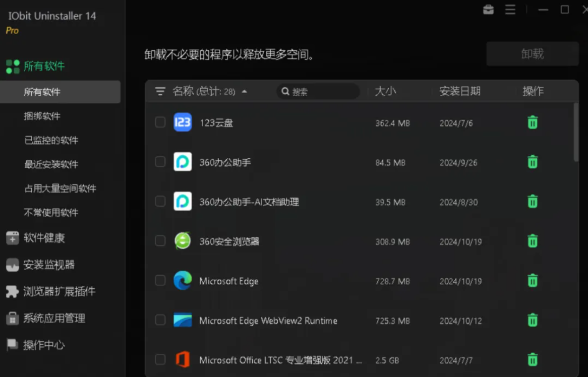Click the filter icon above the software list

tap(159, 91)
